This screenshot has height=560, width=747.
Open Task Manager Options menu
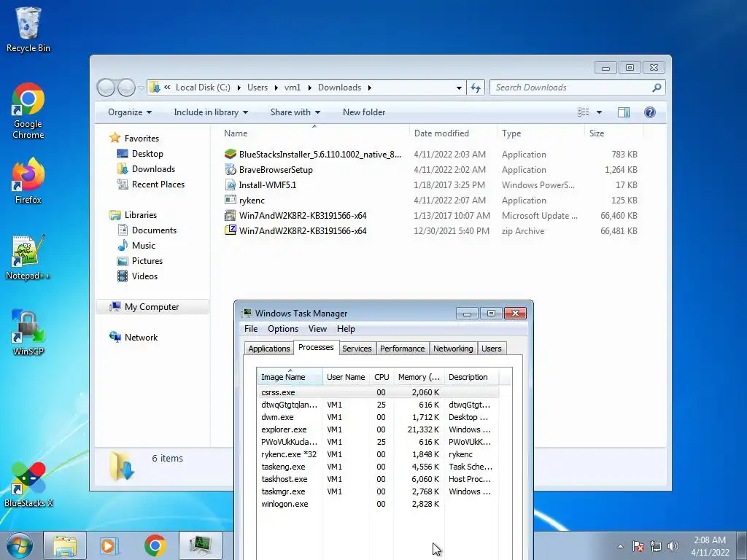pyautogui.click(x=283, y=329)
